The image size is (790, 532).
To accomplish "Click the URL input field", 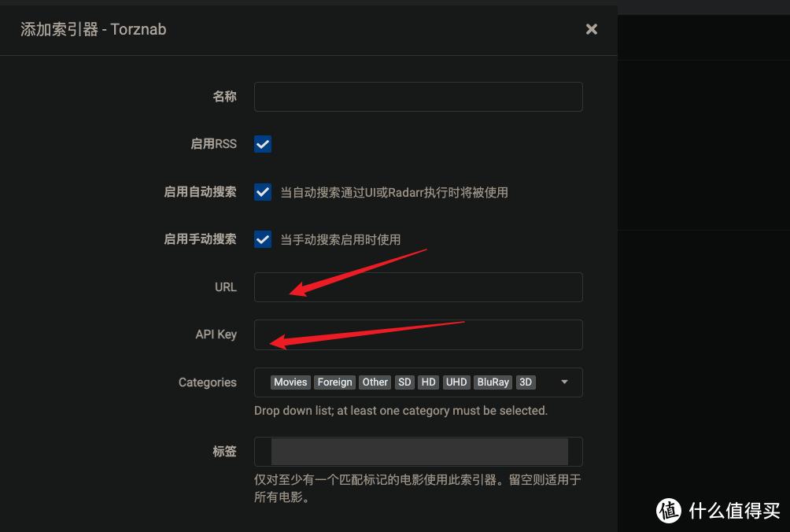I will click(x=418, y=286).
